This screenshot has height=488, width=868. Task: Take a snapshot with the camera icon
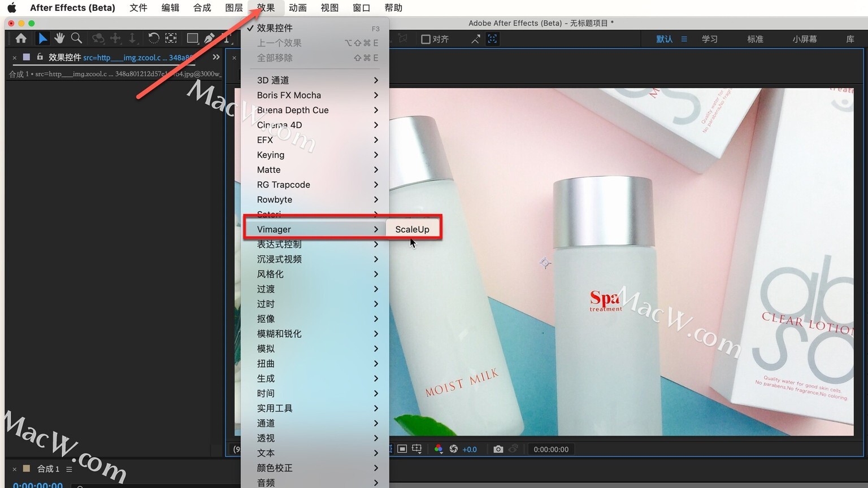498,449
